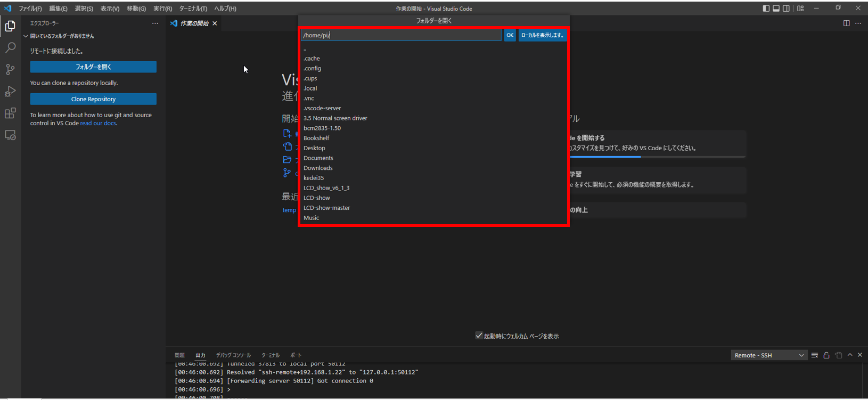Open the Remote - SSH output channel dropdown
The height and width of the screenshot is (400, 868).
(x=768, y=355)
